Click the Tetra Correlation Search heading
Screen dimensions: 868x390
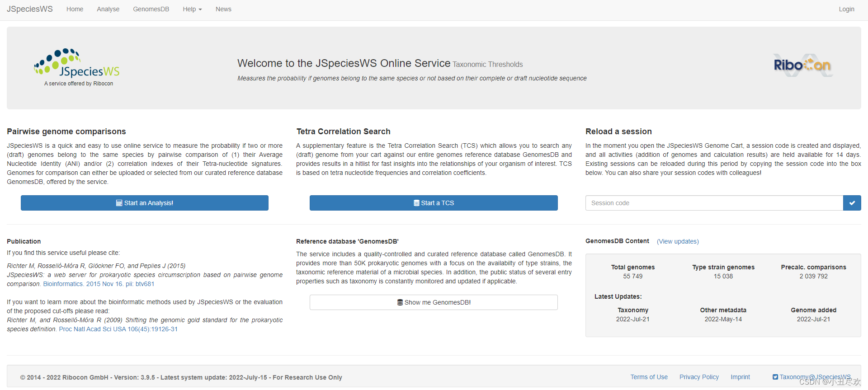click(343, 132)
